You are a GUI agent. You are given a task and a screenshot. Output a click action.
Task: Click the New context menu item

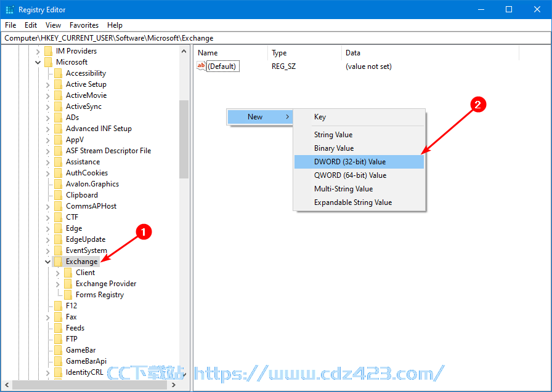[x=260, y=117]
